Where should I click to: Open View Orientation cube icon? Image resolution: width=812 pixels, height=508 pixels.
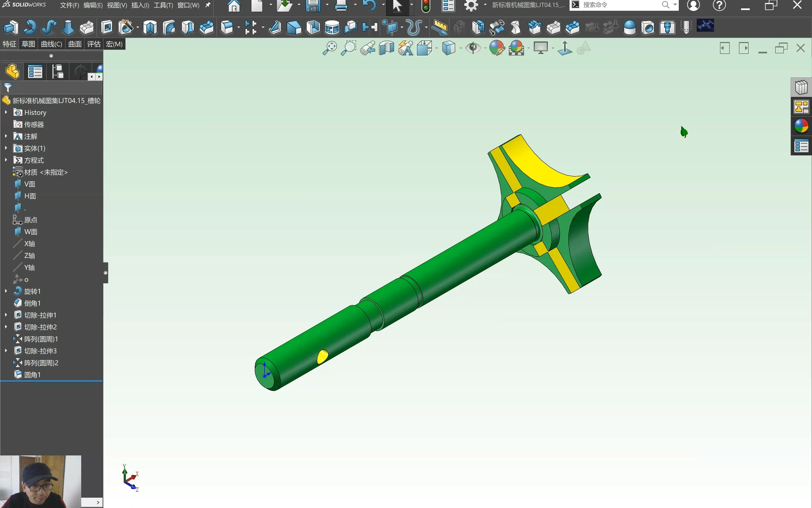(x=424, y=48)
